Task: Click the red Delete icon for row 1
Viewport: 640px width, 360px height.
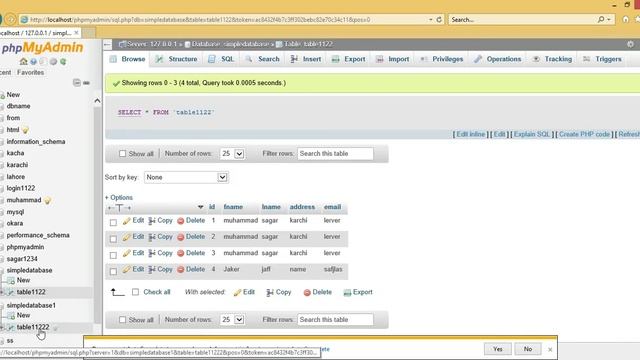Action: 181,221
